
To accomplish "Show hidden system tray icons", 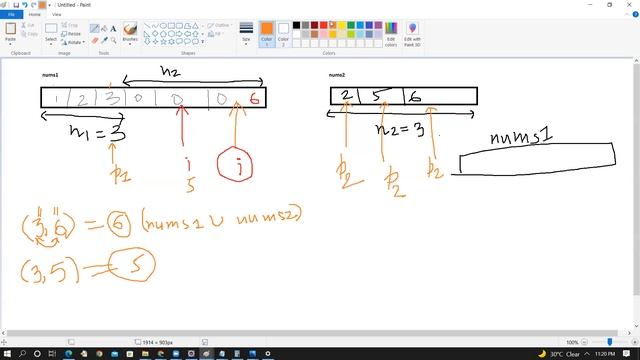I will (587, 353).
